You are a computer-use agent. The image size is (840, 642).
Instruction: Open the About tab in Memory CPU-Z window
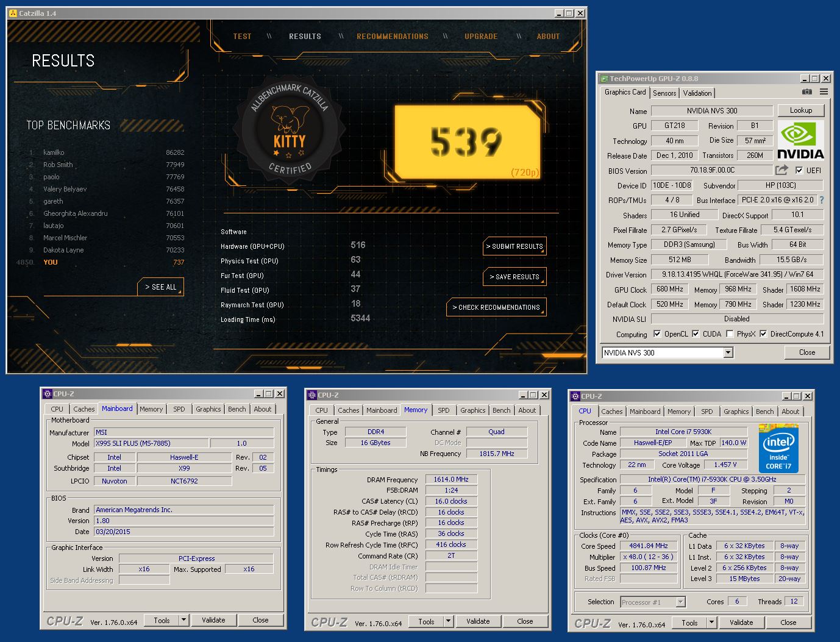527,410
